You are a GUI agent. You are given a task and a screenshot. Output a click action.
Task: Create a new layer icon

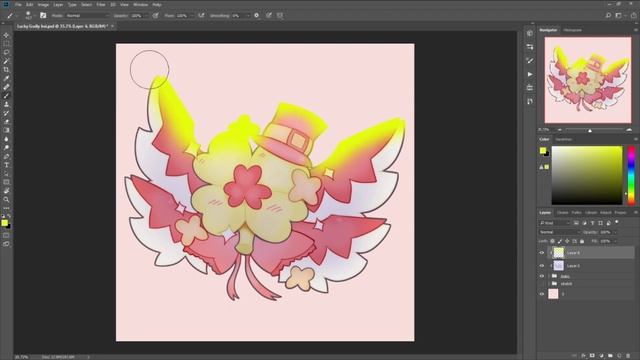coord(619,356)
